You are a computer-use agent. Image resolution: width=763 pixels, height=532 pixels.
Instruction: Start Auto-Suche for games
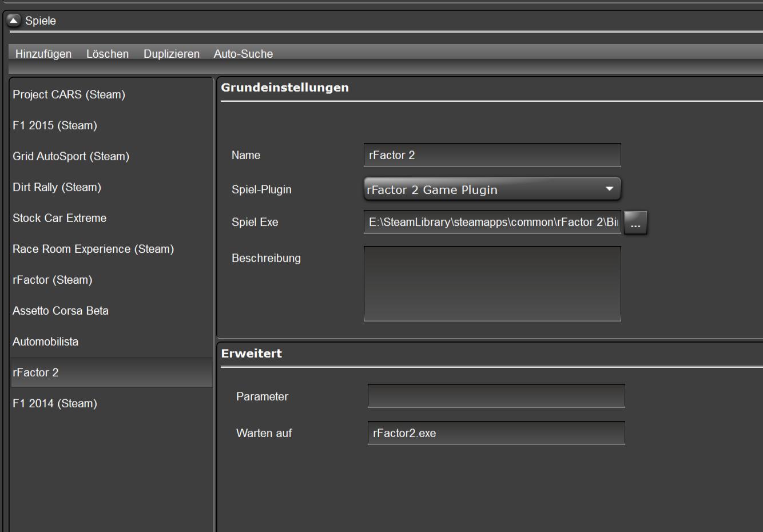243,54
